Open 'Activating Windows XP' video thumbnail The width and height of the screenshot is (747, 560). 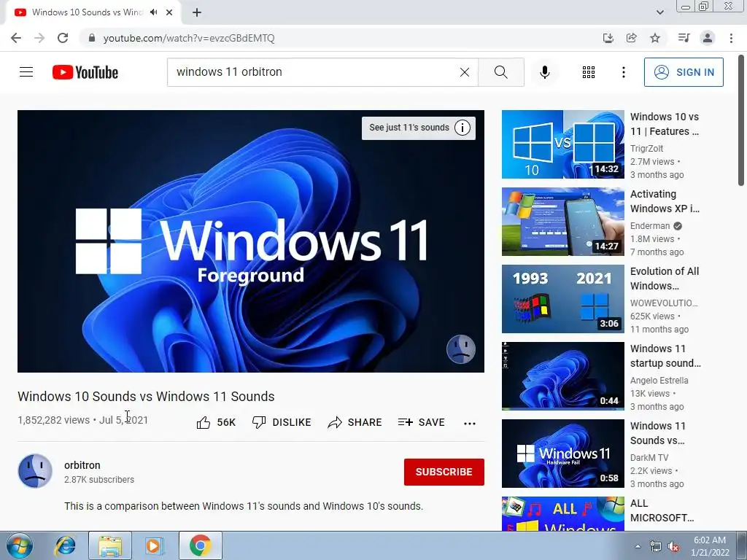(563, 222)
